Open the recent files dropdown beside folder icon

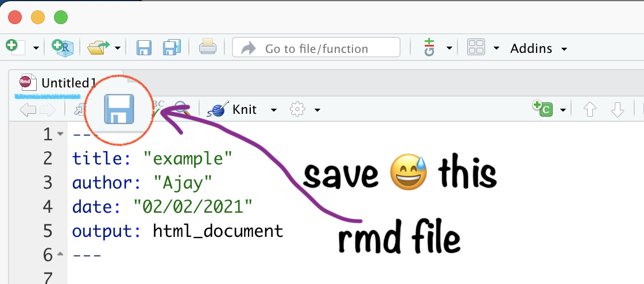click(x=118, y=48)
